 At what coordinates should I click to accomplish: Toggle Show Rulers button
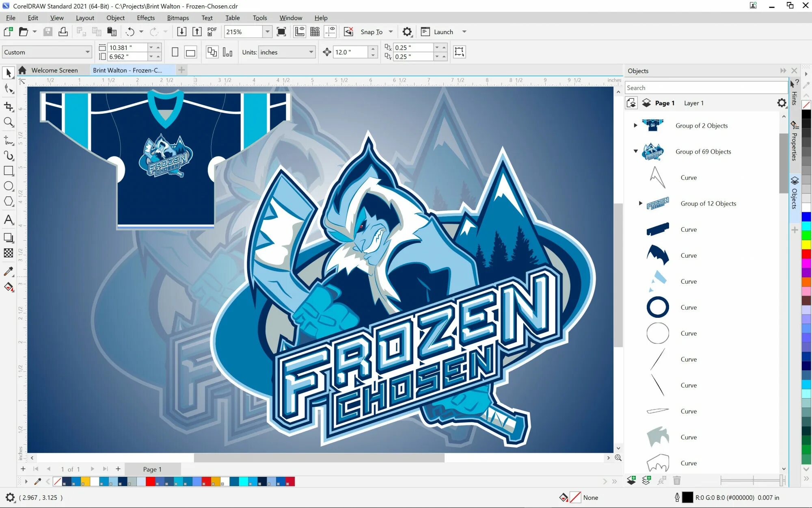click(x=300, y=32)
